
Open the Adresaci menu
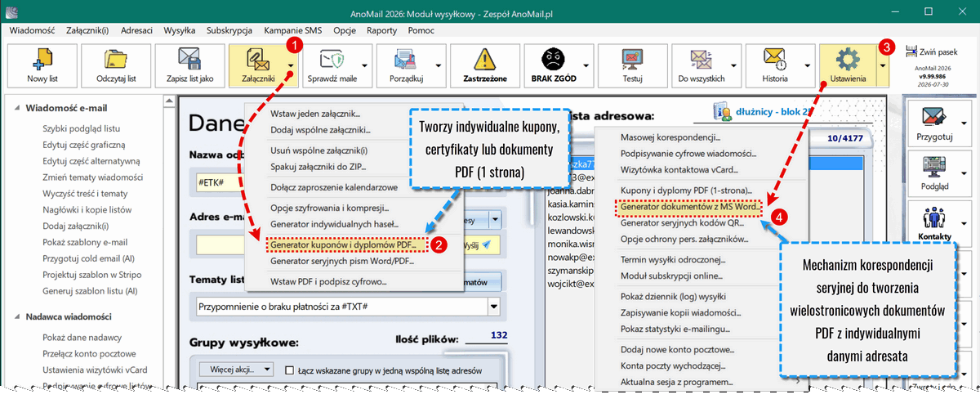[136, 29]
